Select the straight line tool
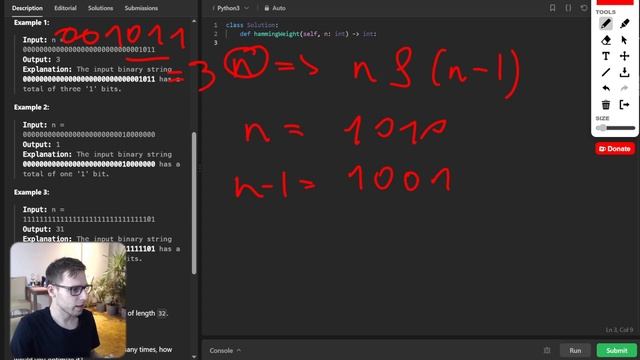 tap(606, 72)
